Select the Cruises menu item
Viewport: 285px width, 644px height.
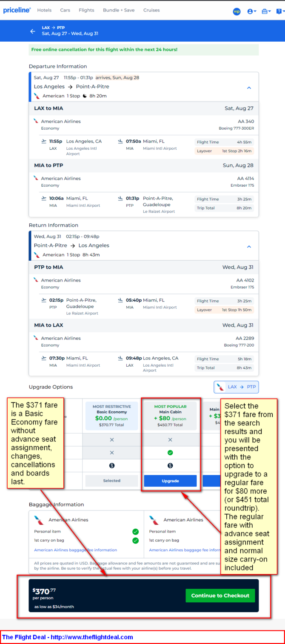(151, 10)
